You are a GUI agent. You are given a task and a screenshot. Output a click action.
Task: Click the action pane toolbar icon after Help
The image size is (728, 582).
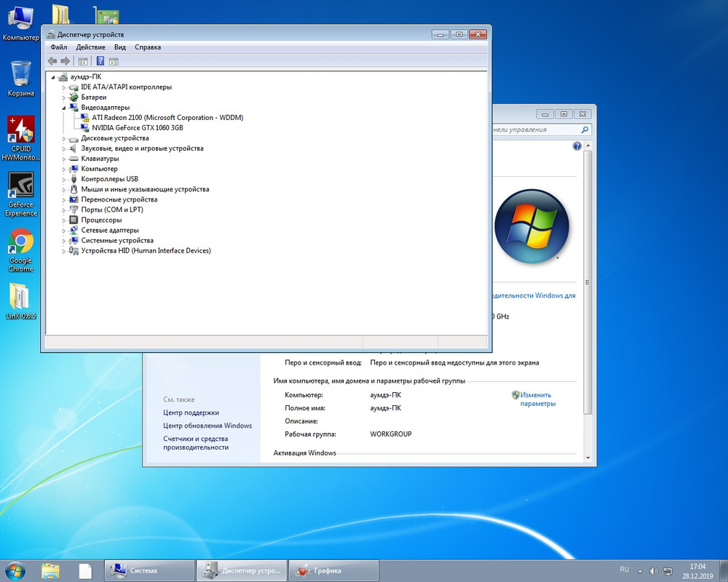tap(114, 61)
